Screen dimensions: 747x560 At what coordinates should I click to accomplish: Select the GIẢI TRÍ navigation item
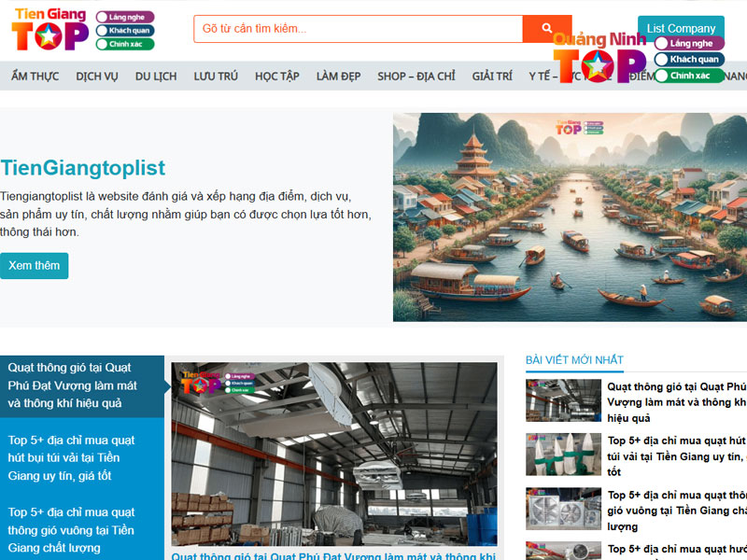click(x=491, y=76)
